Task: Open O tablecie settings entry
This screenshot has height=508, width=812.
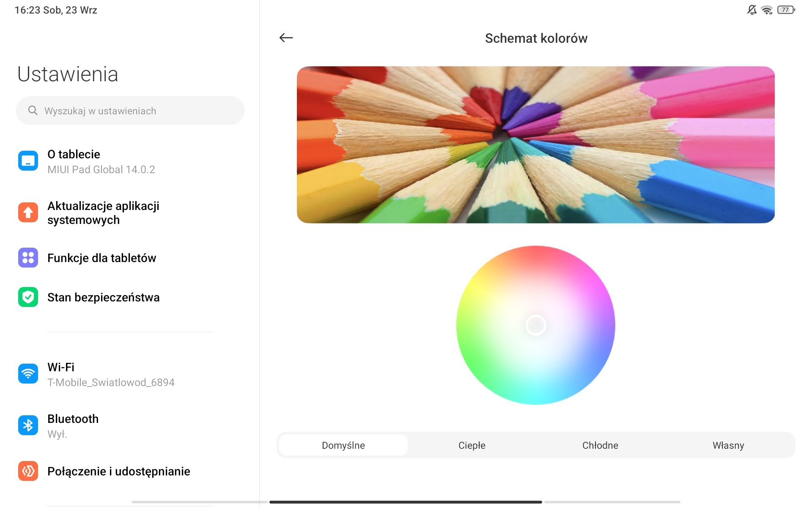Action: pos(130,161)
